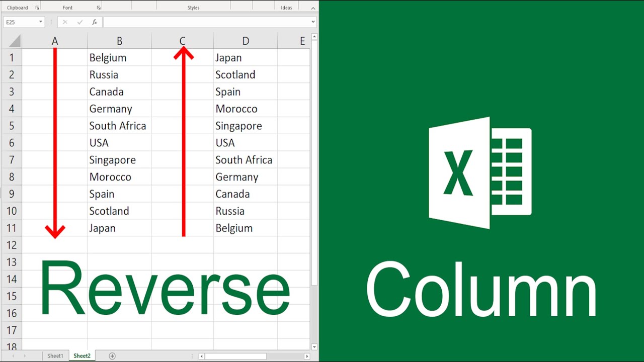Screen dimensions: 644x362
Task: Select column C header
Action: click(x=182, y=41)
